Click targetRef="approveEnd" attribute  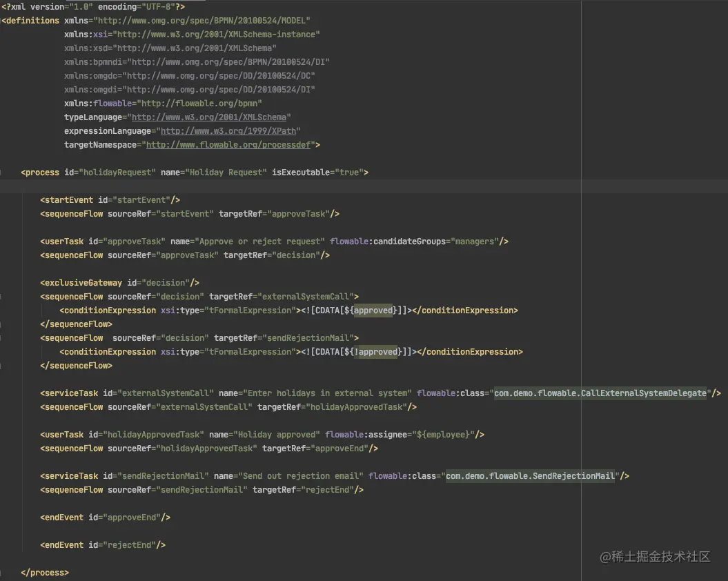click(x=315, y=449)
